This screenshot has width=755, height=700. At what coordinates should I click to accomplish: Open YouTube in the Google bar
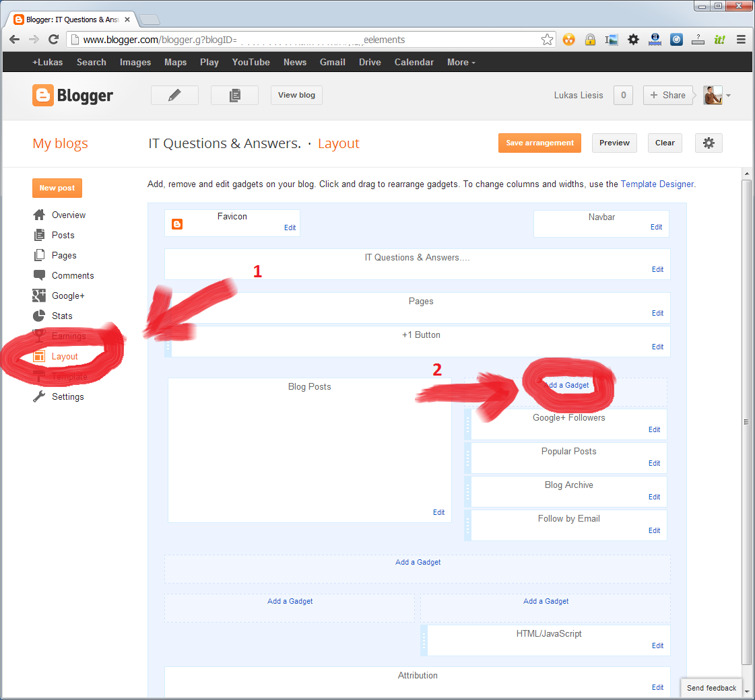pos(251,62)
